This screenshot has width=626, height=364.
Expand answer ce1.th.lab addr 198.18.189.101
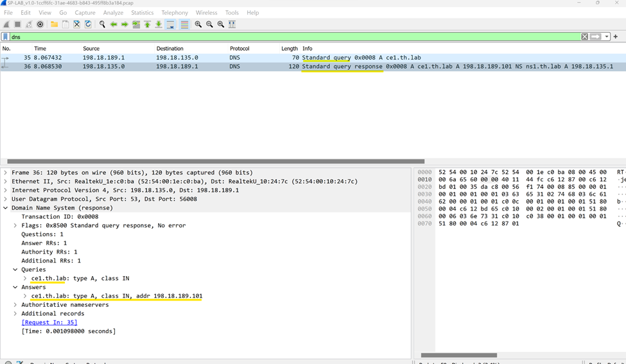25,296
